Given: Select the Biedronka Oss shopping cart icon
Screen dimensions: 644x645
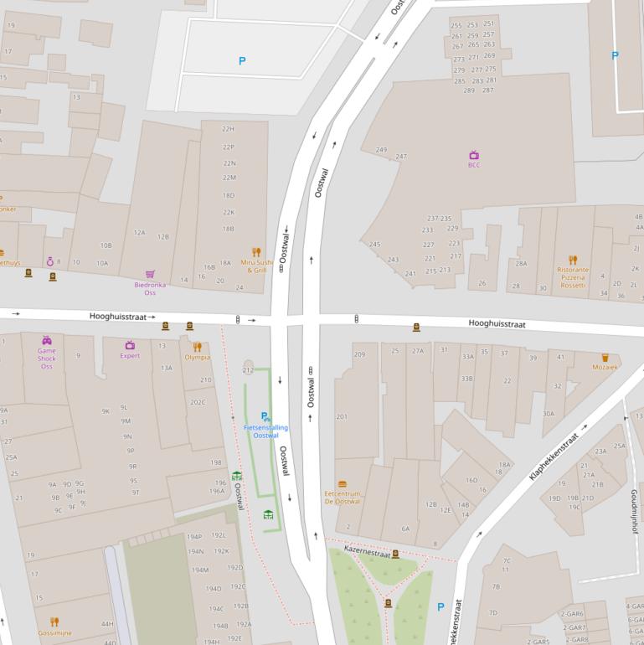Looking at the screenshot, I should coord(150,274).
